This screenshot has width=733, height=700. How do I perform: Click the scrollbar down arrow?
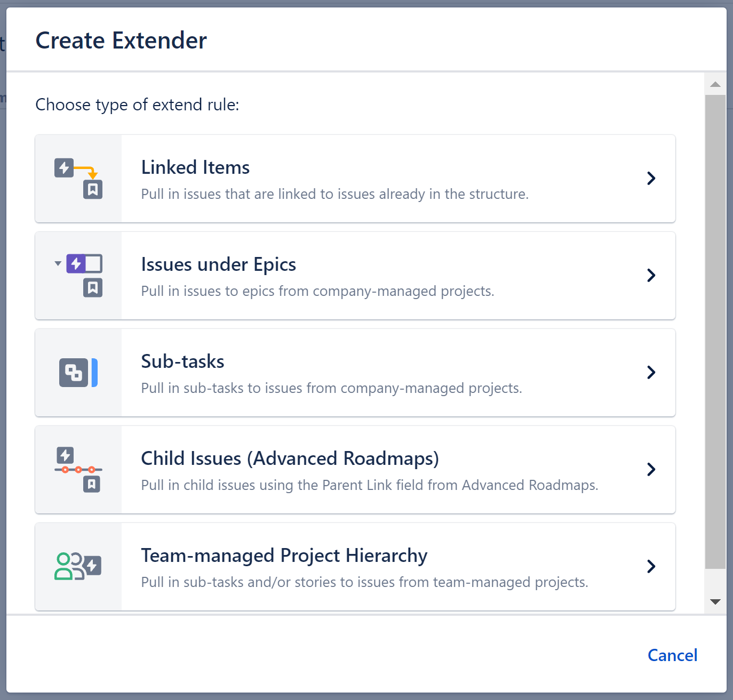tap(715, 601)
